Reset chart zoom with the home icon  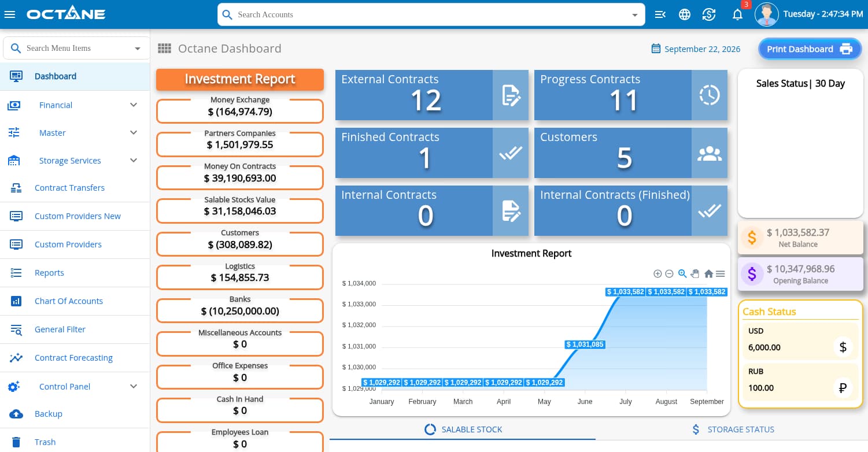(708, 274)
